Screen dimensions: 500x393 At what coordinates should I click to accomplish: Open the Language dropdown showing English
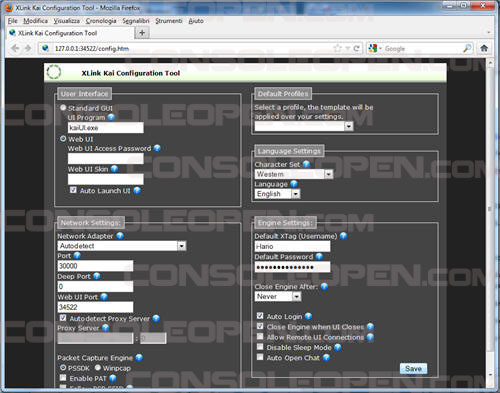point(277,194)
